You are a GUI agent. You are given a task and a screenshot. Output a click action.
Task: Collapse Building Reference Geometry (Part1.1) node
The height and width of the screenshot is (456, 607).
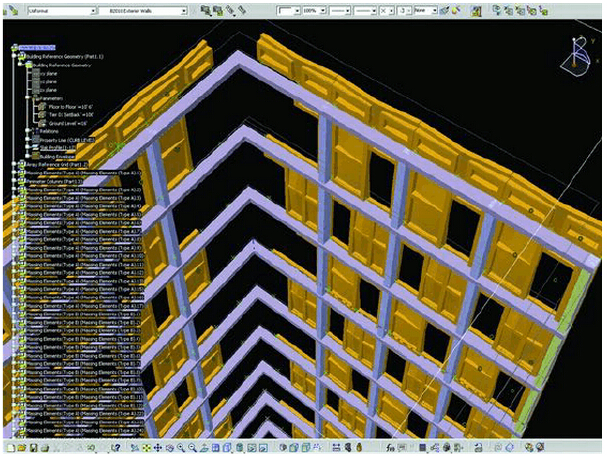pyautogui.click(x=15, y=57)
